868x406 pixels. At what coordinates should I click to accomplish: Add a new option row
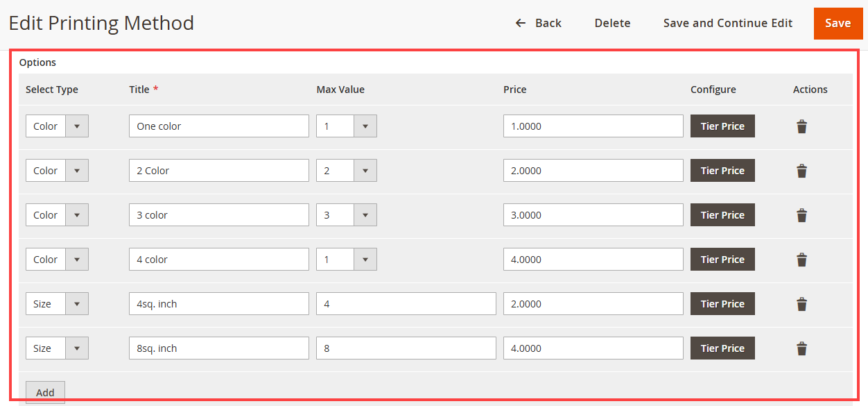45,392
